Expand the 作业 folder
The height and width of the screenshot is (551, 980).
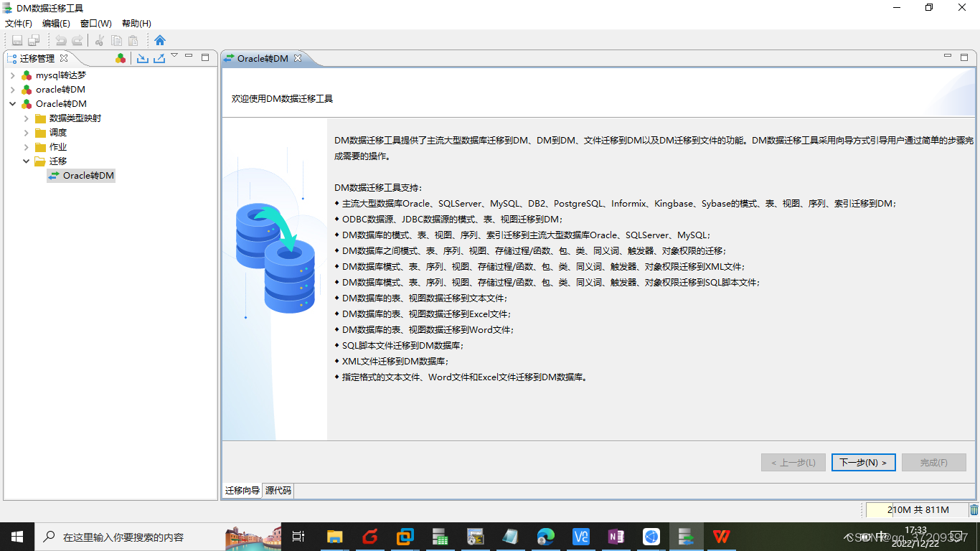[27, 147]
